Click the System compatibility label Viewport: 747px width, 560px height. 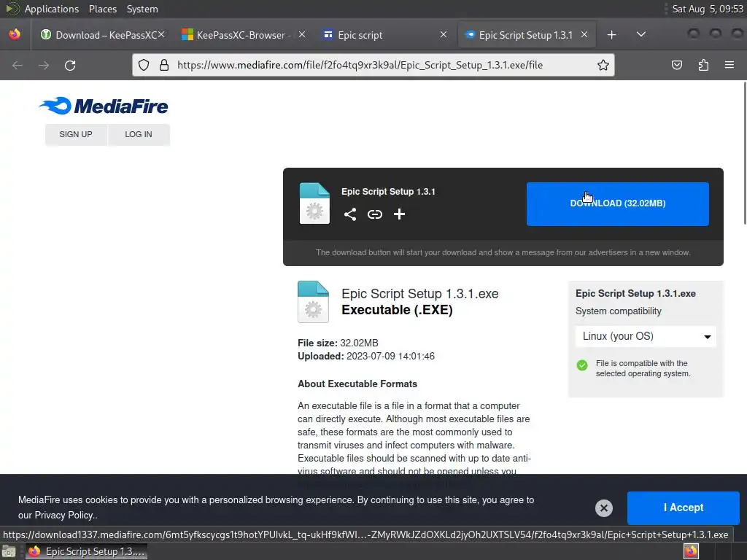coord(619,311)
